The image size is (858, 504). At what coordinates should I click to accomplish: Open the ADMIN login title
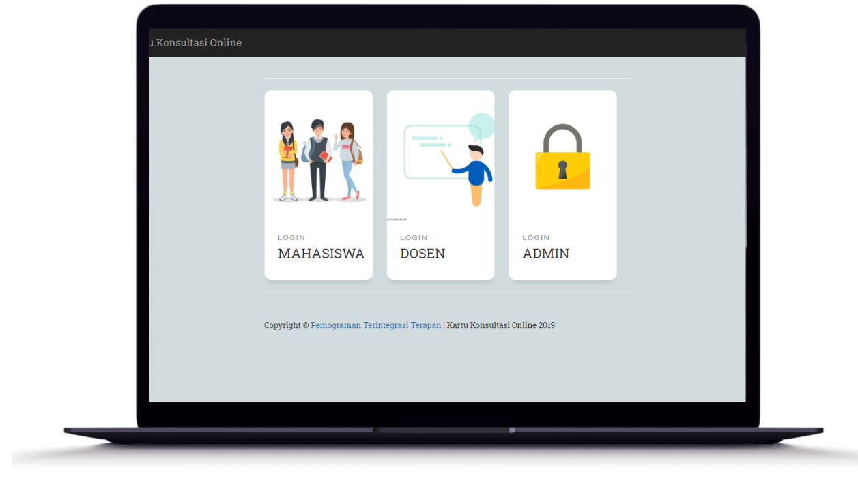(x=546, y=254)
